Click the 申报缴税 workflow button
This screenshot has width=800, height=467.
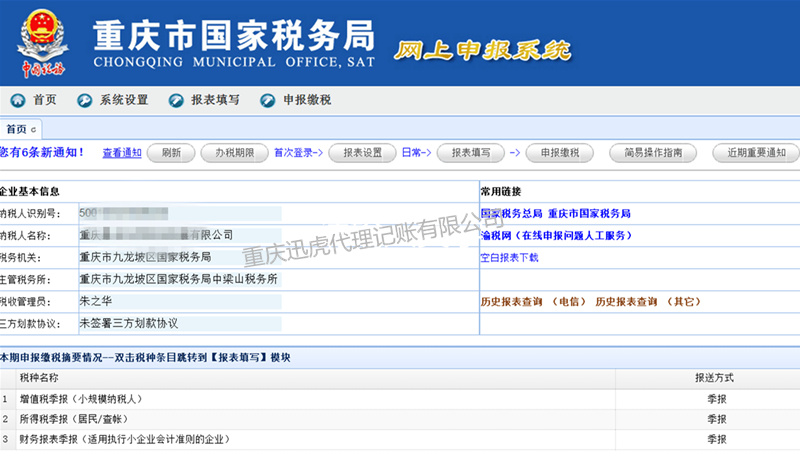[560, 153]
